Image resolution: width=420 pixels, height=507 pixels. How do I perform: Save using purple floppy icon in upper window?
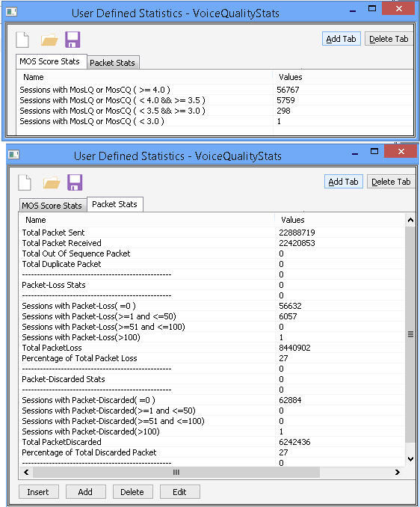click(72, 40)
